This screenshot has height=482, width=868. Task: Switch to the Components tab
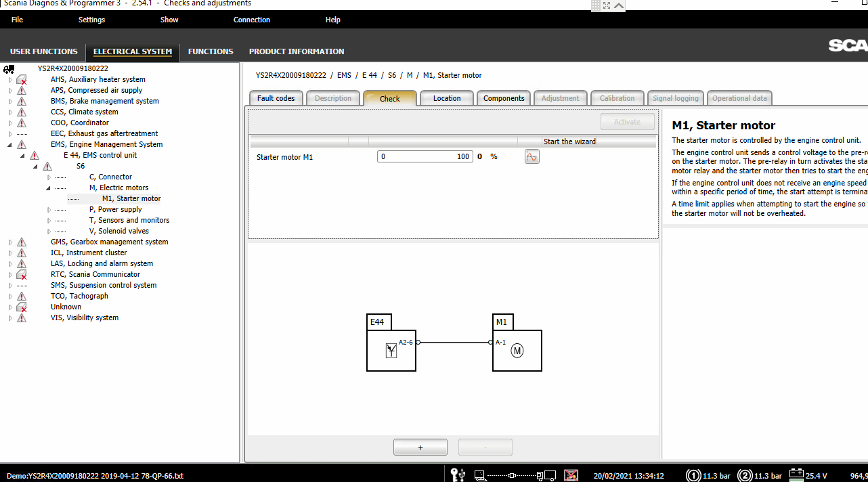(x=504, y=98)
